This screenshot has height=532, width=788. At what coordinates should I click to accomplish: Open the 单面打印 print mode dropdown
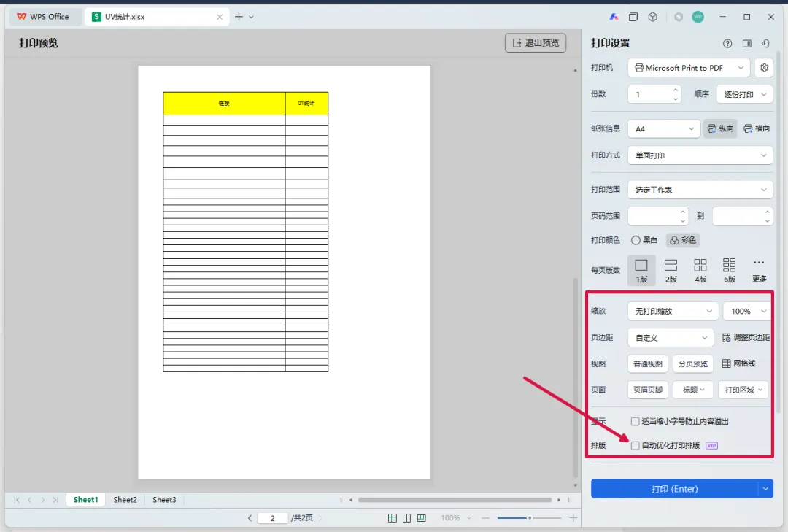(700, 155)
